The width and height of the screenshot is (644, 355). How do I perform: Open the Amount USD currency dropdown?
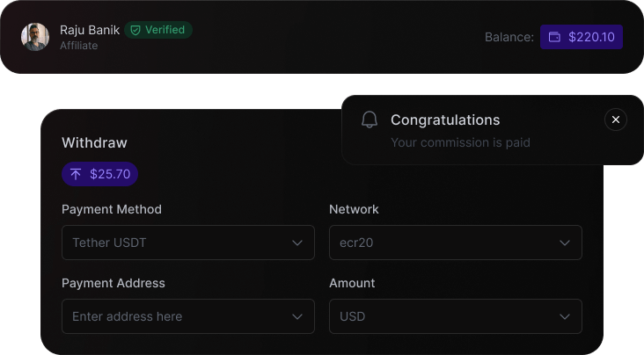click(455, 316)
